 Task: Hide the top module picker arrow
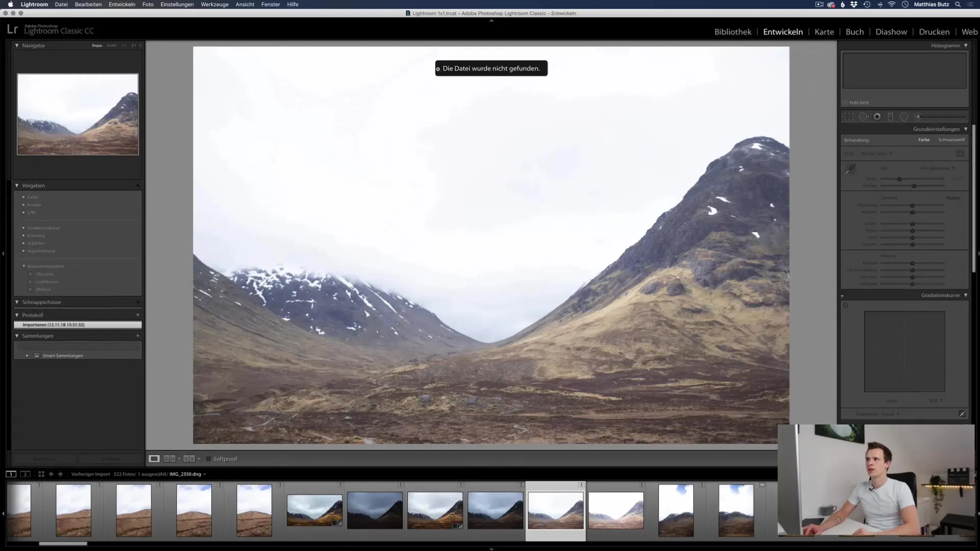tap(491, 21)
